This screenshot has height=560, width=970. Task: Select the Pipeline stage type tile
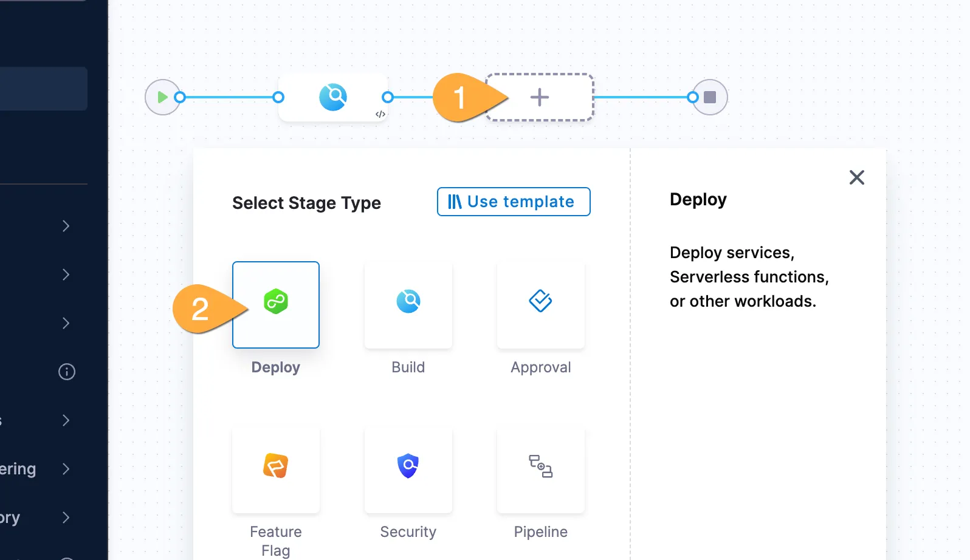point(540,470)
